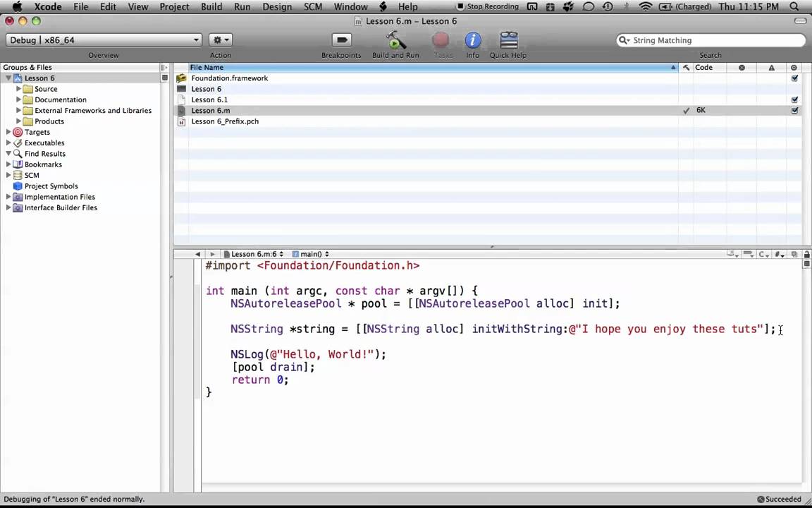Screen dimensions: 812x508
Task: Sort by the errors column icon
Action: tap(742, 68)
